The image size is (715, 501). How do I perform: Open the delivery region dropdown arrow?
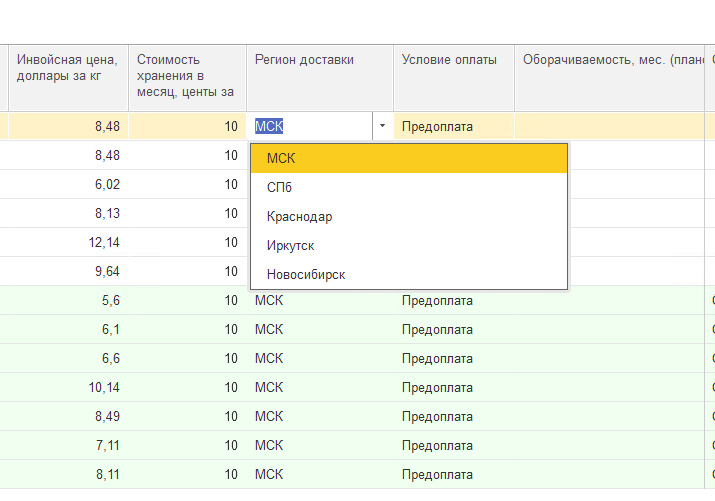(x=382, y=127)
